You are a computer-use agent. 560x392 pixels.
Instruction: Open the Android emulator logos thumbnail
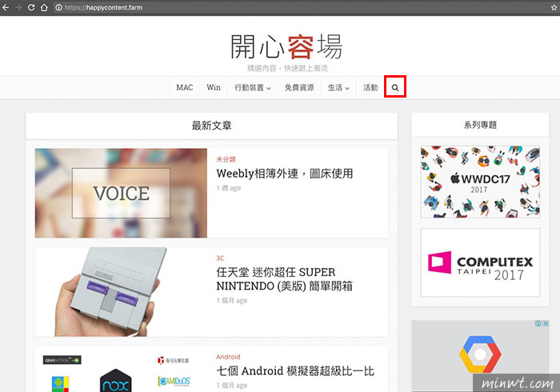tap(121, 369)
